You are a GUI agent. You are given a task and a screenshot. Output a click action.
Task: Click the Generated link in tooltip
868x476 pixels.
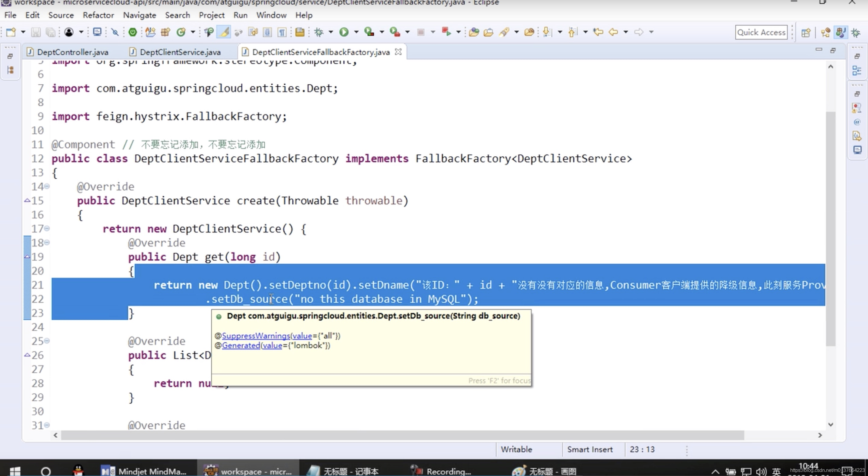[241, 345]
